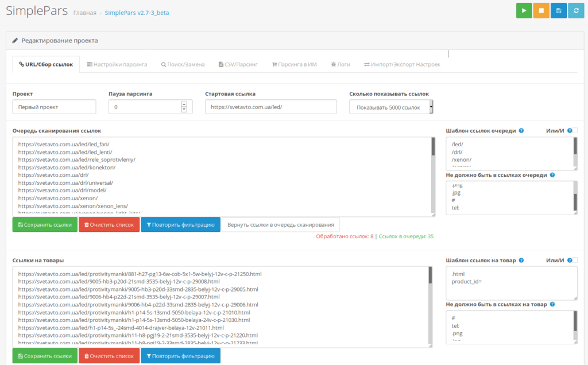Switch to the Настройки парсинга tab
The width and height of the screenshot is (588, 365).
point(117,64)
